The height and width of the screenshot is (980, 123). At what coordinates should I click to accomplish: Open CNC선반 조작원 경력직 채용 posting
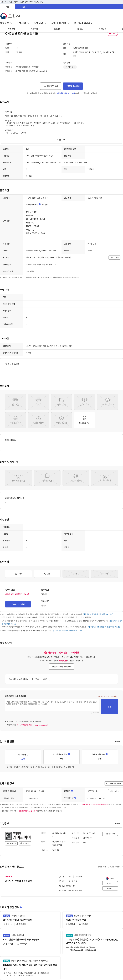click(x=19, y=881)
